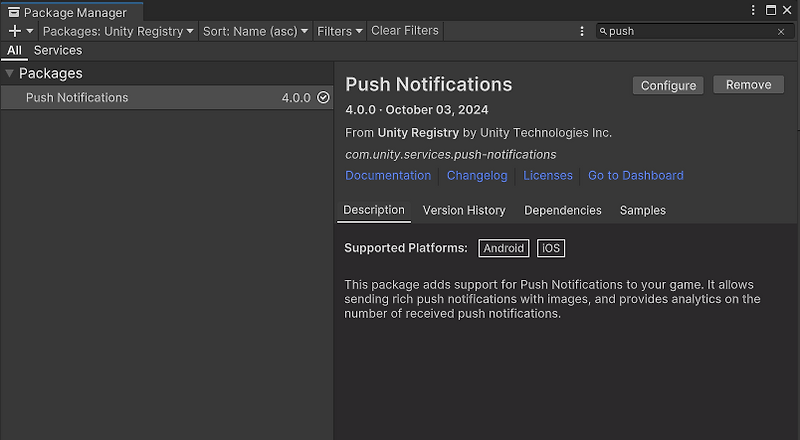800x440 pixels.
Task: Open the Documentation link
Action: tap(388, 176)
